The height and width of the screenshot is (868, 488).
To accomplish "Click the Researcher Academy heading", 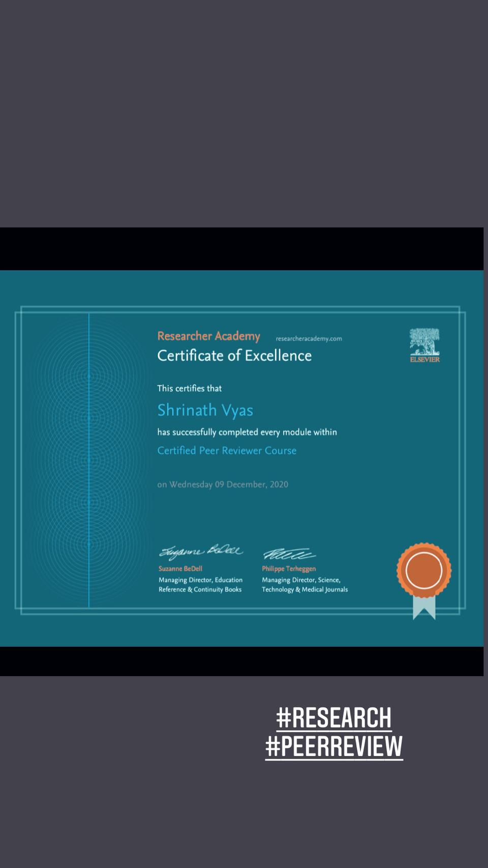I will click(x=208, y=336).
